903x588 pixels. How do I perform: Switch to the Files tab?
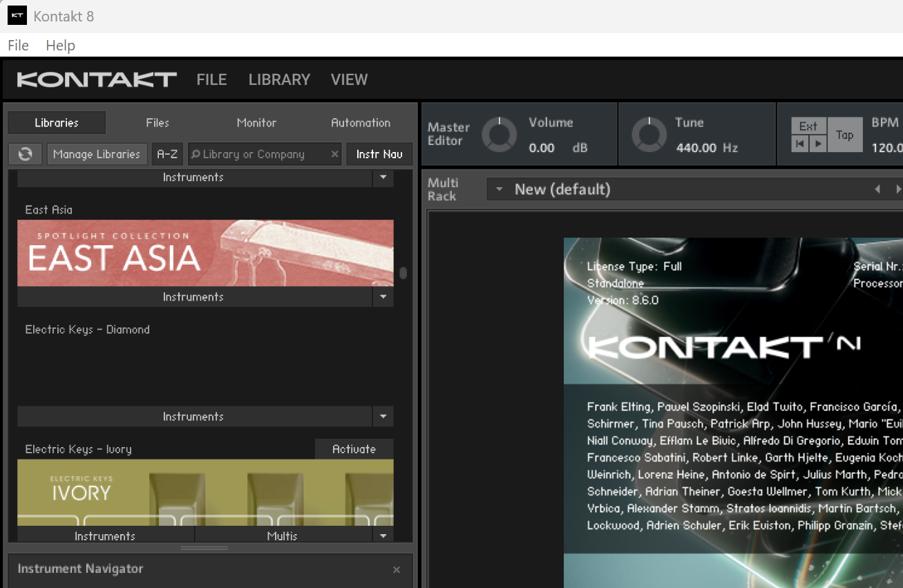(158, 123)
